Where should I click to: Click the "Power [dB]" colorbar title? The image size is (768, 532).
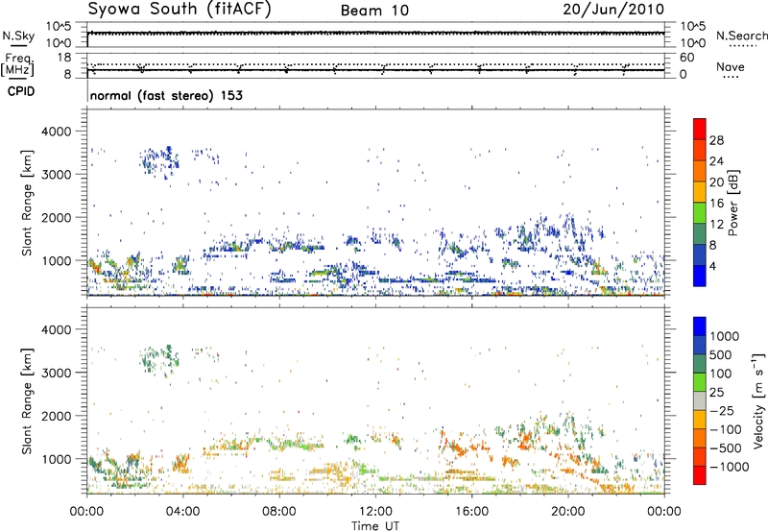[732, 203]
